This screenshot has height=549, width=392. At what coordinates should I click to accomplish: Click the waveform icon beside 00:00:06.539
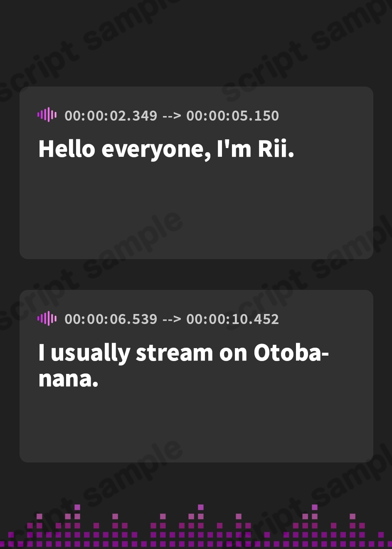click(47, 319)
